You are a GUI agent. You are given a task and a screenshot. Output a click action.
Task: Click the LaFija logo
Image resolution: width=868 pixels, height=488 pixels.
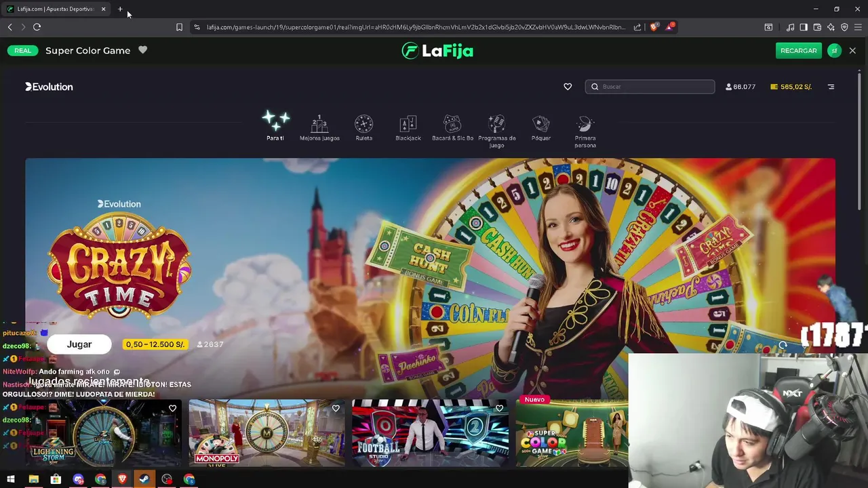[437, 51]
